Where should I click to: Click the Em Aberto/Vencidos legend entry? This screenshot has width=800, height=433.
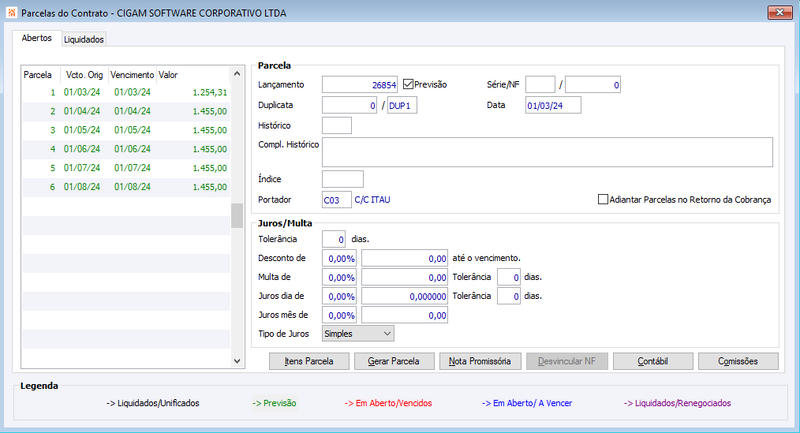388,403
